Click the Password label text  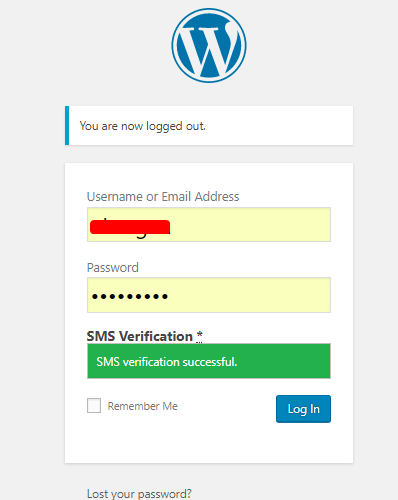pos(113,268)
